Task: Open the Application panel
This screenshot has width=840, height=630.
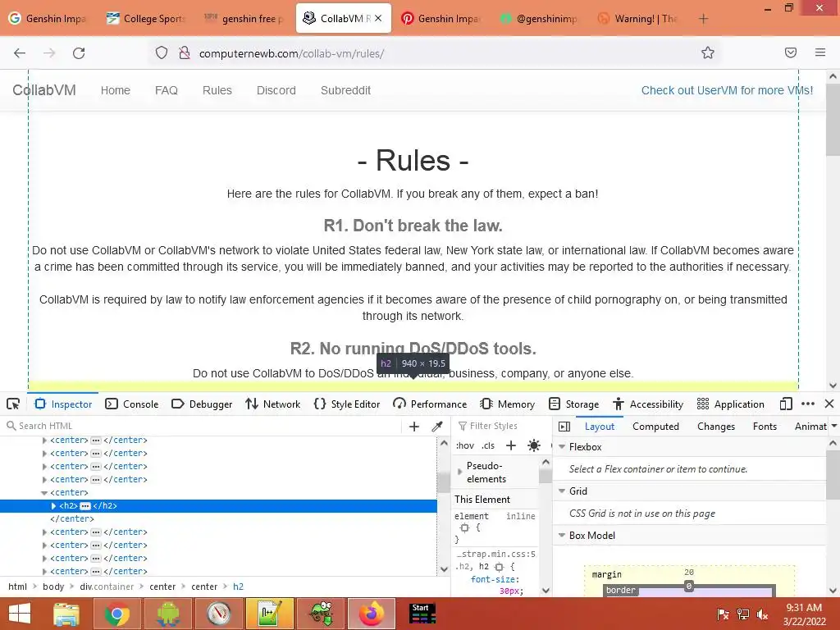Action: [x=731, y=404]
